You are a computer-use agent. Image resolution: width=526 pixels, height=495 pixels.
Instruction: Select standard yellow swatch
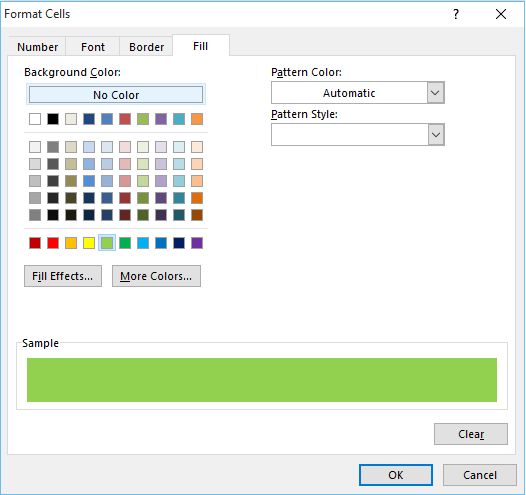89,243
